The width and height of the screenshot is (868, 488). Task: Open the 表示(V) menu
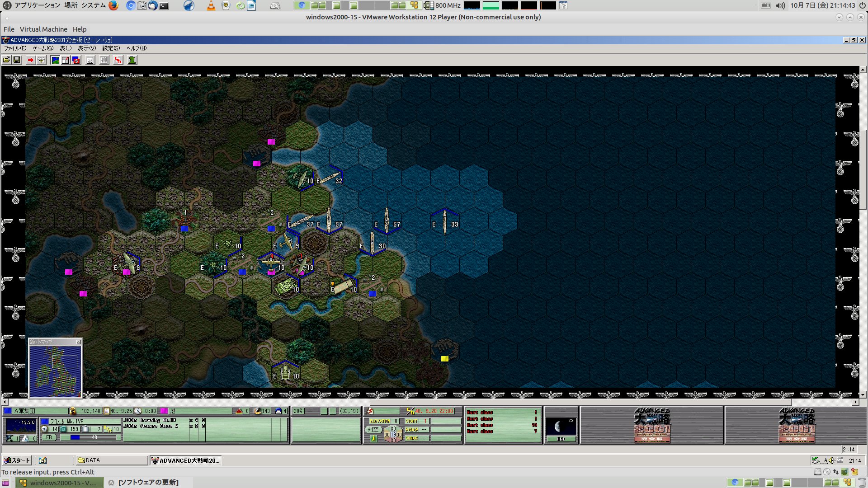click(87, 48)
